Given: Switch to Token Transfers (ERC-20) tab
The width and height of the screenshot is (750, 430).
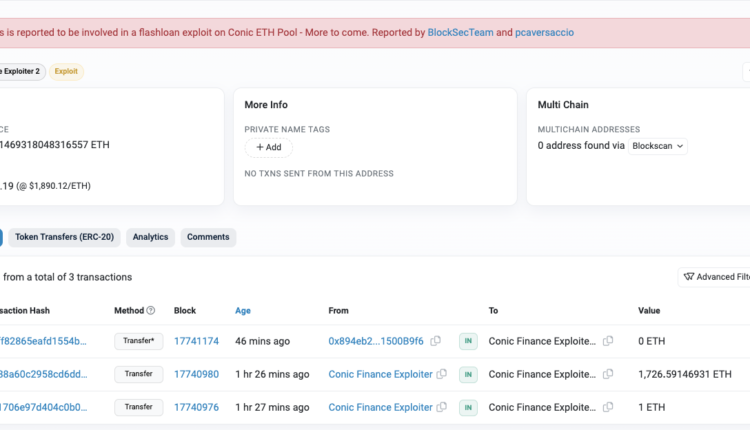Looking at the screenshot, I should pos(65,237).
